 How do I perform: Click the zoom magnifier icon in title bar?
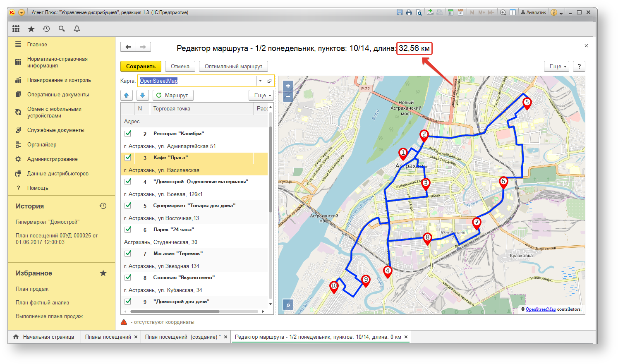503,12
